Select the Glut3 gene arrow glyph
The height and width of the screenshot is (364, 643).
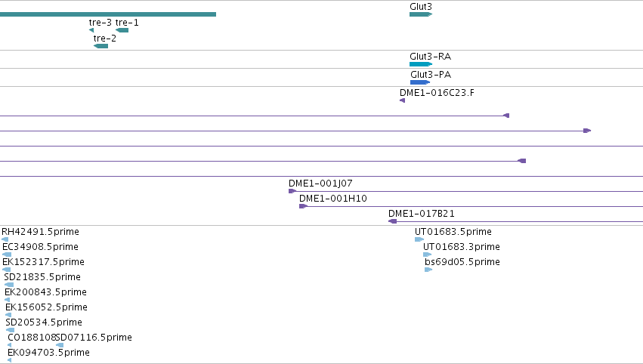point(421,14)
